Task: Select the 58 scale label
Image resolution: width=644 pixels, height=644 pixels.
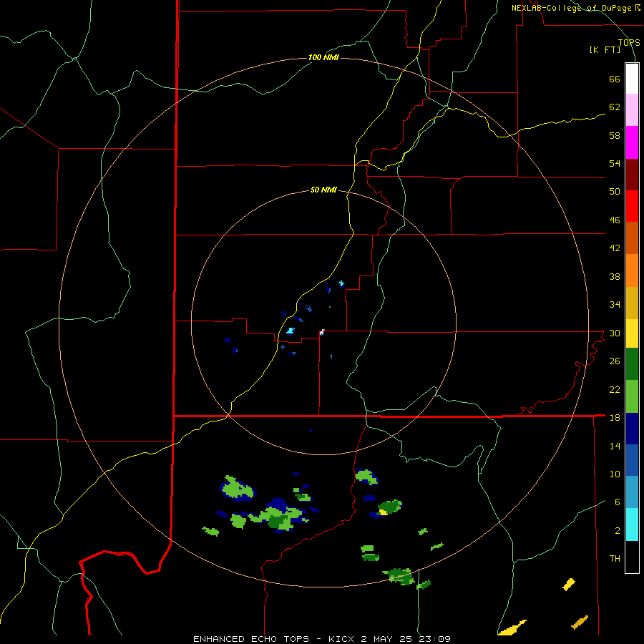Action: click(615, 135)
